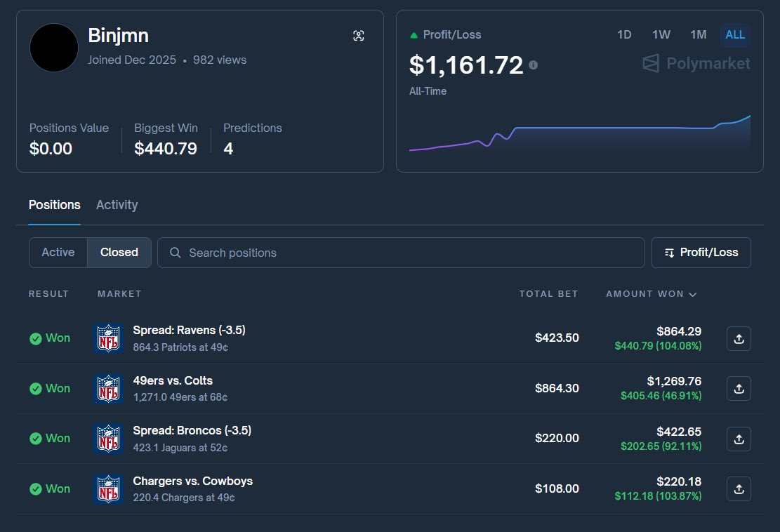Click the $220.00 total bet amount
780x532 pixels.
[557, 439]
